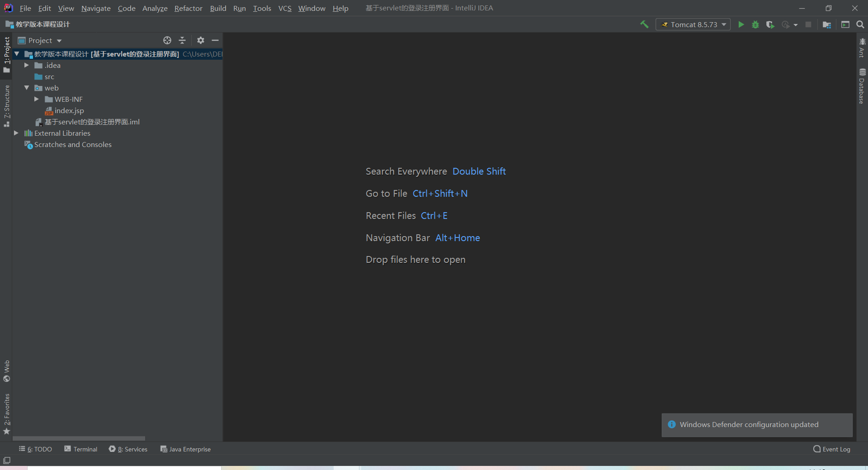Expand the External Libraries arrow
The width and height of the screenshot is (868, 470).
coord(16,133)
